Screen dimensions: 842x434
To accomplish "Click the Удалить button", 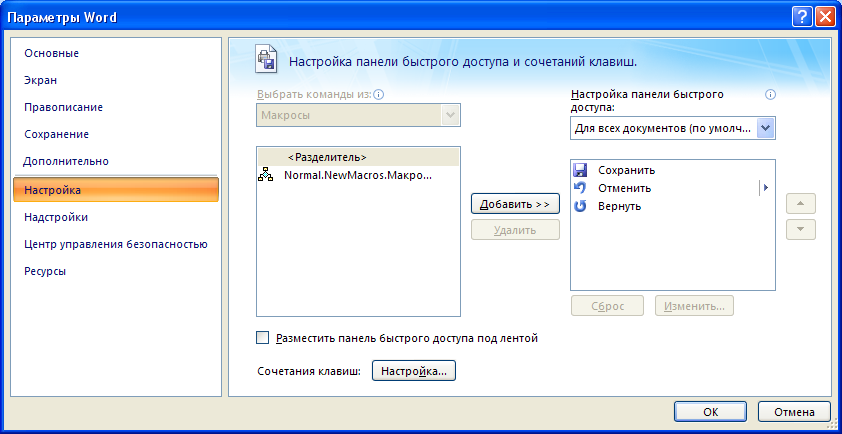I will (515, 230).
